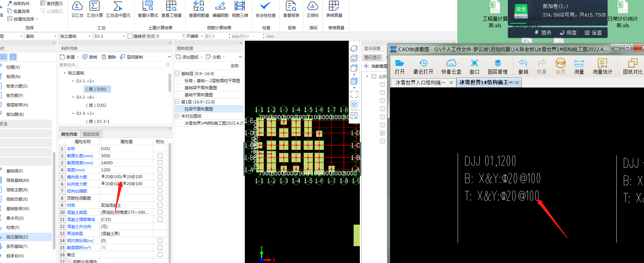Click 打开 in CAD快速看图 window
The height and width of the screenshot is (263, 644).
[400, 66]
